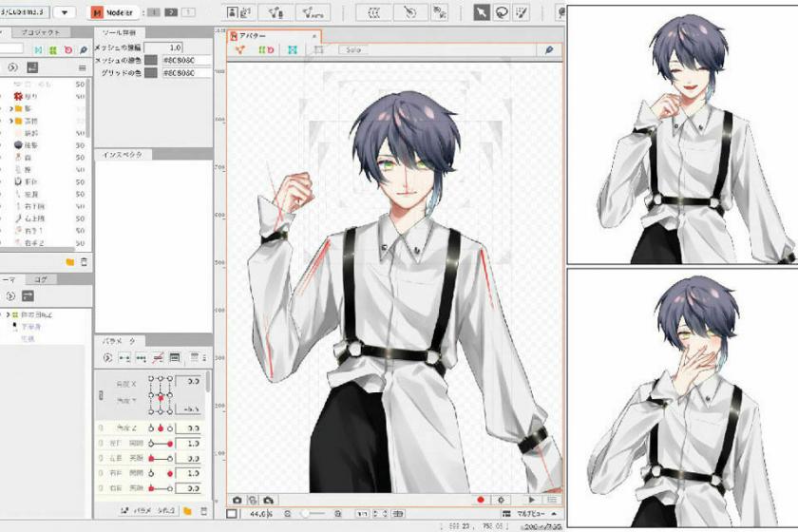798x532 pixels.
Task: Click trash icon below parameter list
Action: (203, 510)
